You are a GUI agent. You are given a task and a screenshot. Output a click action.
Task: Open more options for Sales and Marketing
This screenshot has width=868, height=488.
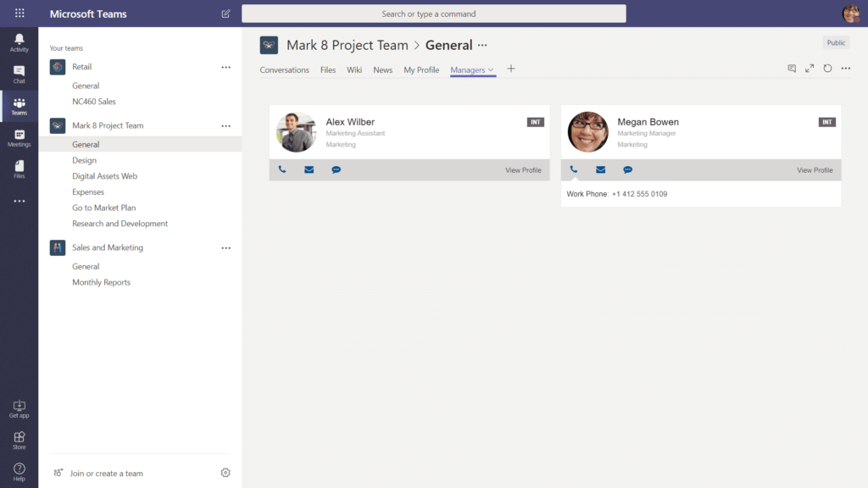[x=225, y=248]
